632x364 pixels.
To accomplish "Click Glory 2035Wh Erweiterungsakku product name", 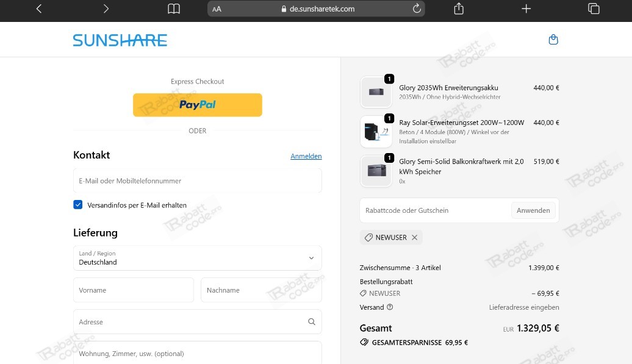I will [x=448, y=88].
